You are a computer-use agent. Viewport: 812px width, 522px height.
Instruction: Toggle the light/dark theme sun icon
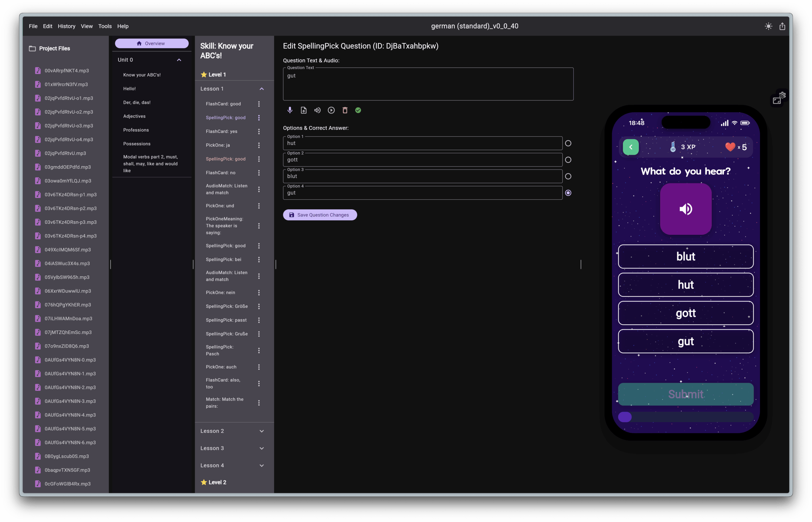pyautogui.click(x=768, y=26)
